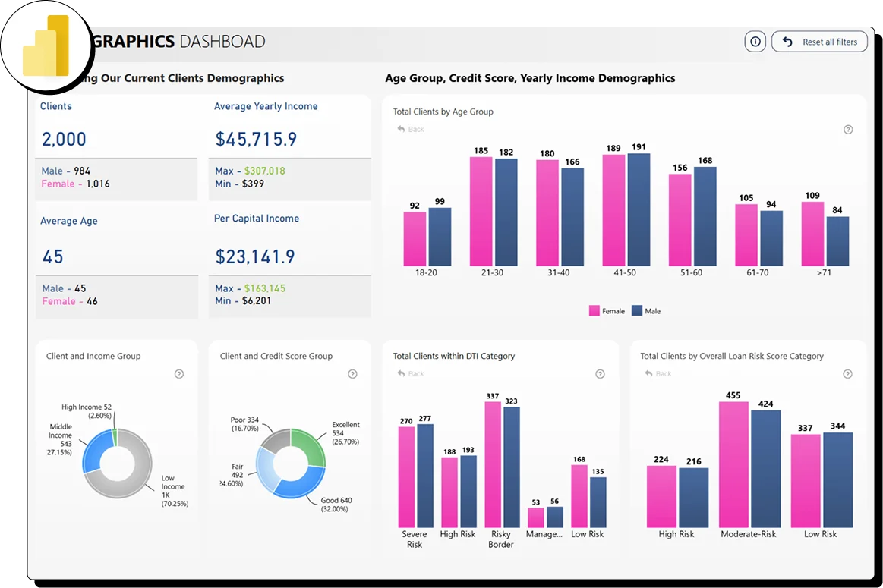
Task: Open help for Client and Credit Score Group chart
Action: point(352,373)
